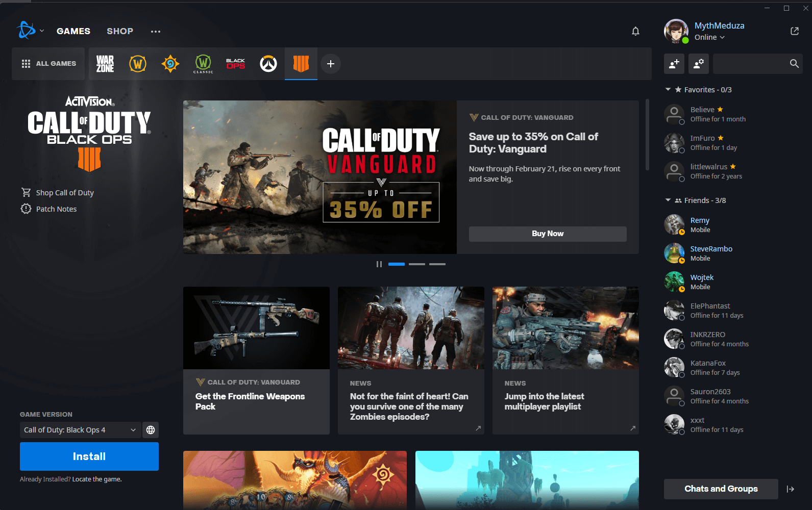Select the WoW Classic icon

(203, 64)
